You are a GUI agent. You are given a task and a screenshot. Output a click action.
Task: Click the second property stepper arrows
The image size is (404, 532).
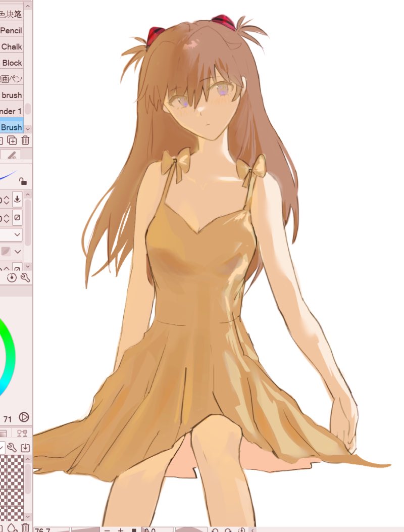pos(6,218)
